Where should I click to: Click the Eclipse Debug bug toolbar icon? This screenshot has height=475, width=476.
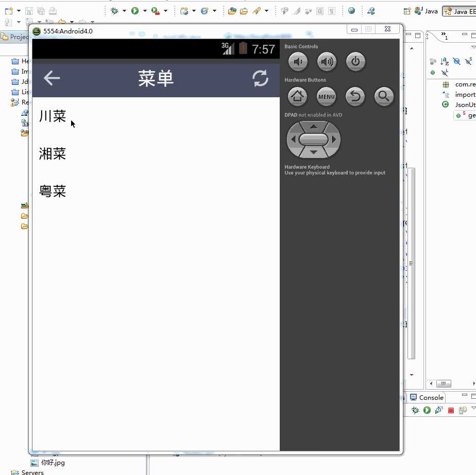(115, 11)
